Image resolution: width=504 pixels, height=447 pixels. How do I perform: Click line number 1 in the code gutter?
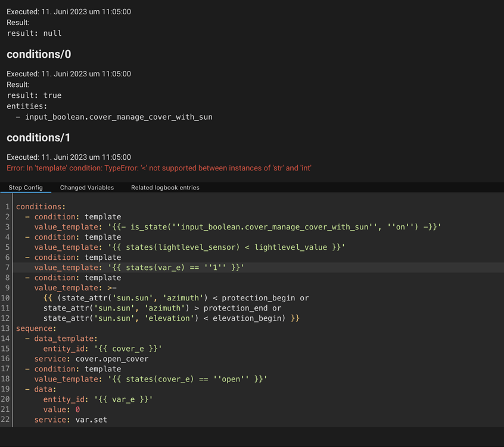8,207
